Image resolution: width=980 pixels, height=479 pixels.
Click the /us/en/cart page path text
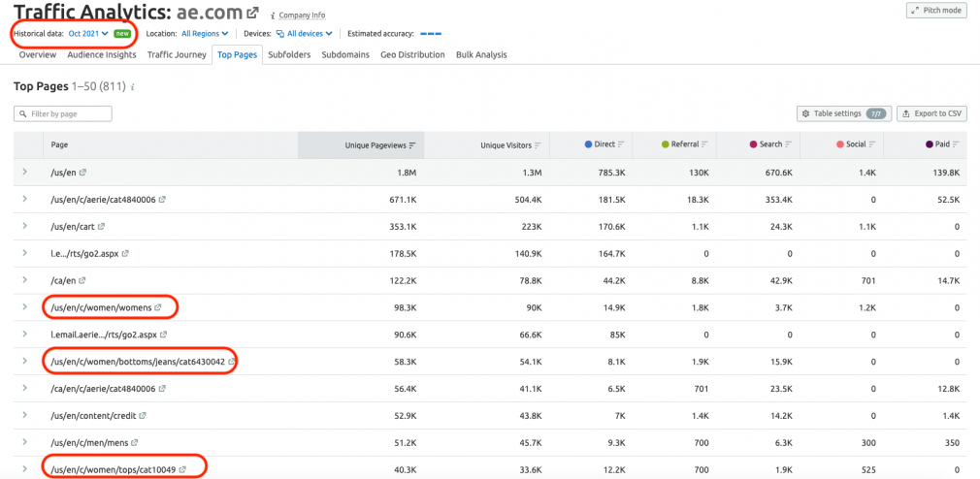tap(73, 226)
